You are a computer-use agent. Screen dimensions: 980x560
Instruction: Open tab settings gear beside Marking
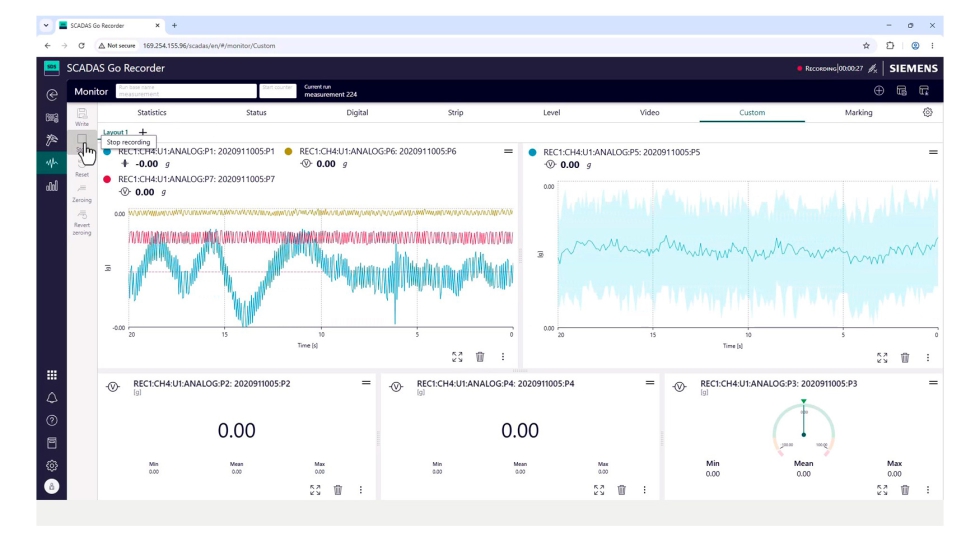[x=928, y=112]
